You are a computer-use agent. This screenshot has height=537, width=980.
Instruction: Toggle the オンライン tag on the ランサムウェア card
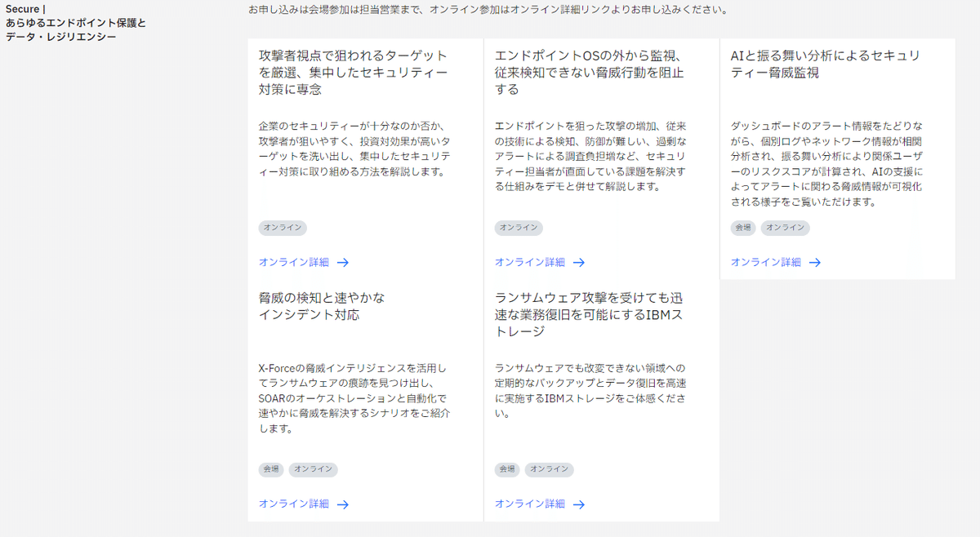click(x=548, y=469)
